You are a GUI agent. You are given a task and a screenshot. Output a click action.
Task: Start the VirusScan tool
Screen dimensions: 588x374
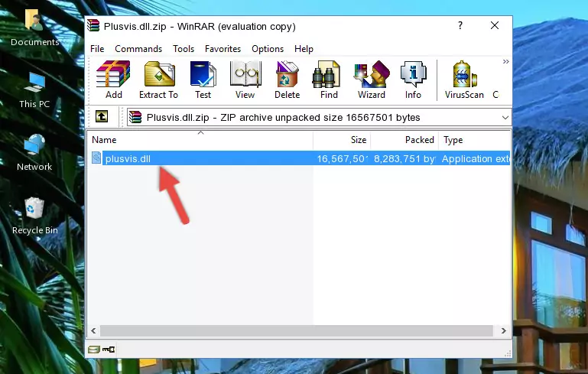tap(464, 80)
